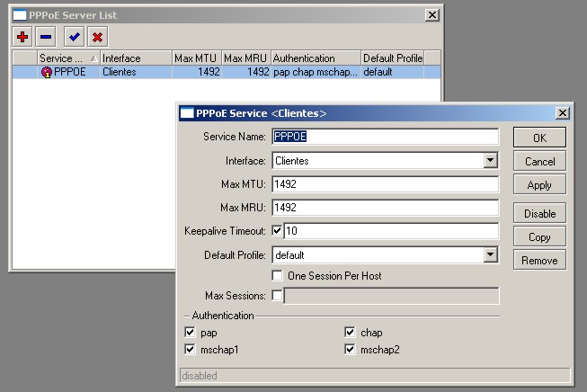The width and height of the screenshot is (587, 392).
Task: Uncheck chap authentication
Action: (350, 332)
